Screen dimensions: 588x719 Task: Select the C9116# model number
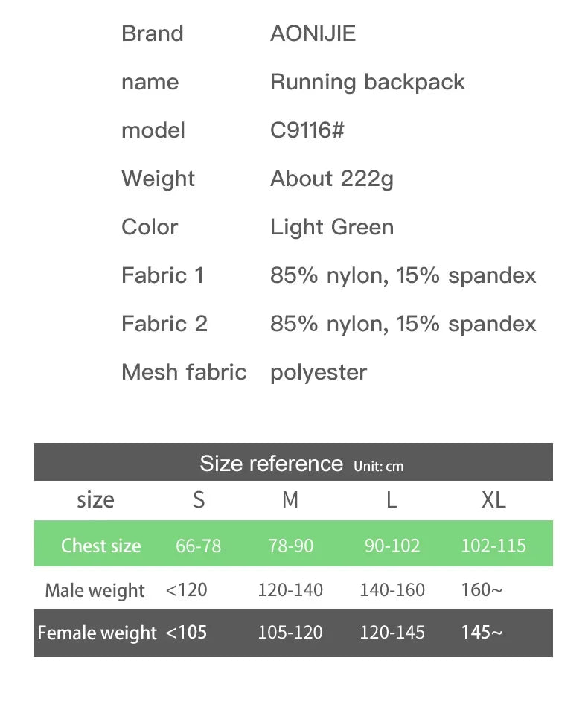coord(307,130)
